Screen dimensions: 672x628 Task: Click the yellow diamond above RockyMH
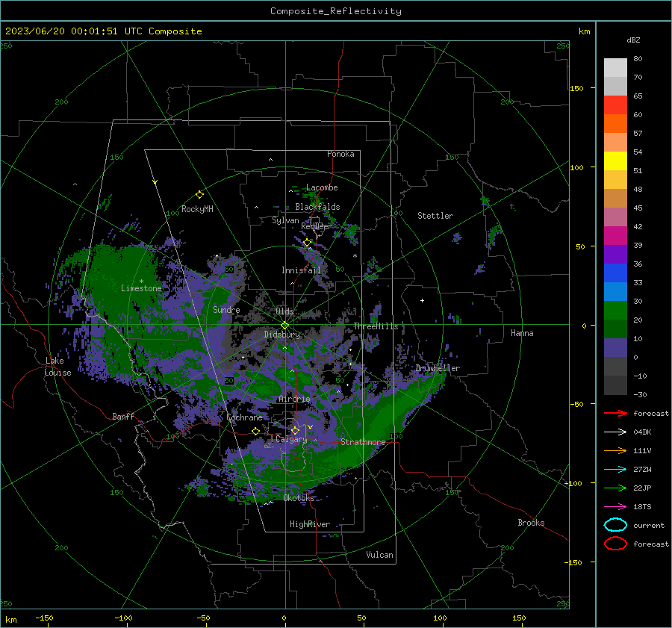(199, 195)
